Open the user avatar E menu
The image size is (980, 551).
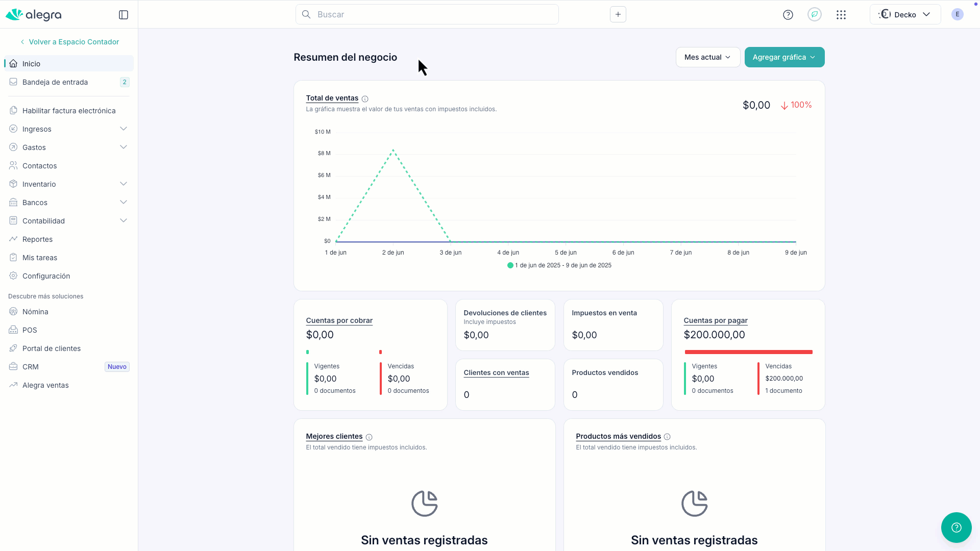pos(958,14)
